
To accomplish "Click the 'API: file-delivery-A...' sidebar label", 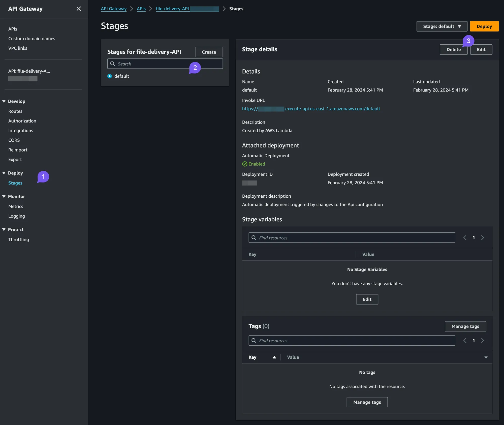I will click(x=29, y=71).
